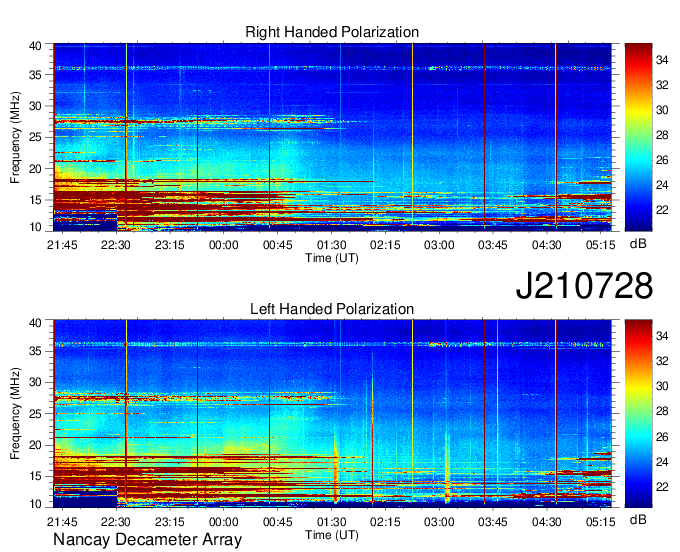The height and width of the screenshot is (552, 680).
Task: Click the large "J210728" observation label
Action: click(584, 285)
